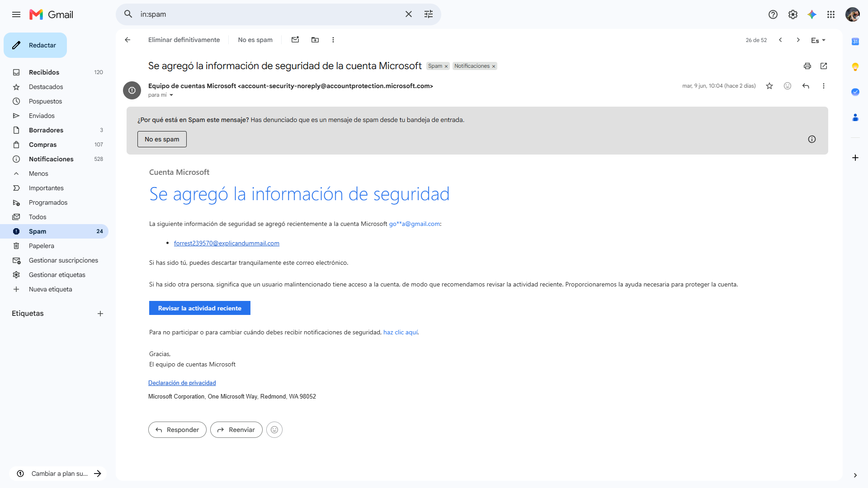
Task: Open input tools Es dropdown
Action: click(818, 40)
